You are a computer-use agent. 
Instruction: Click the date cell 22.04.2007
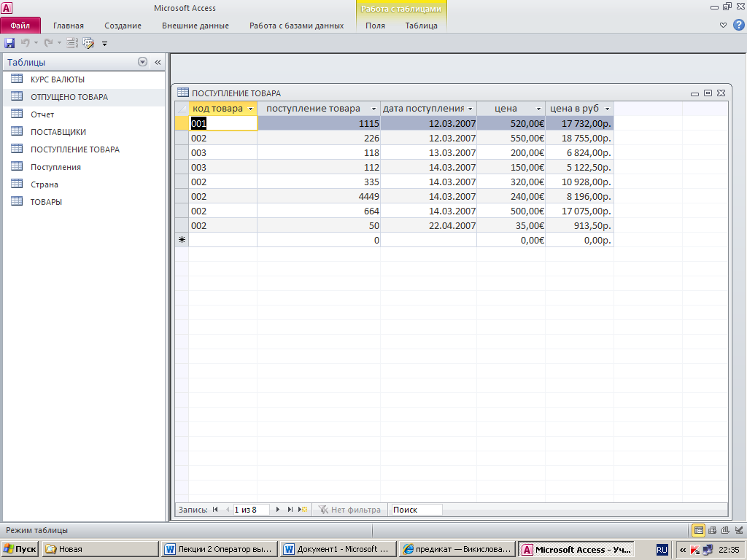tap(429, 226)
